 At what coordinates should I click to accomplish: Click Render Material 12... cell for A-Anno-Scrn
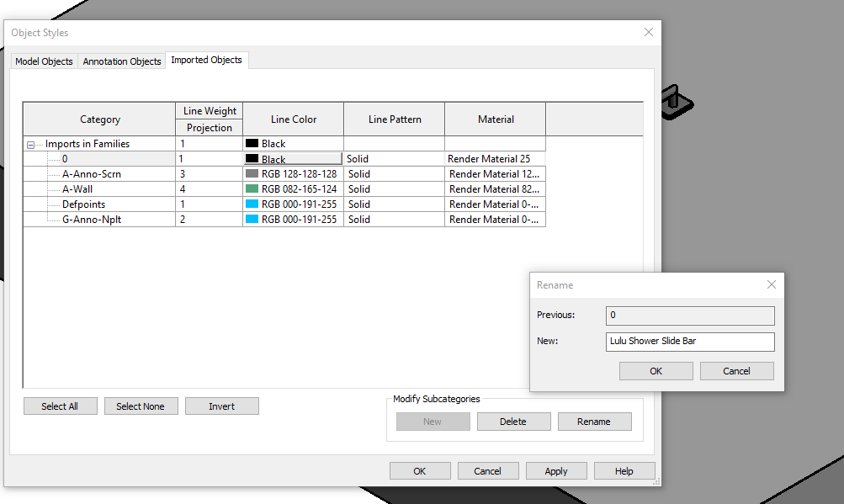click(495, 174)
